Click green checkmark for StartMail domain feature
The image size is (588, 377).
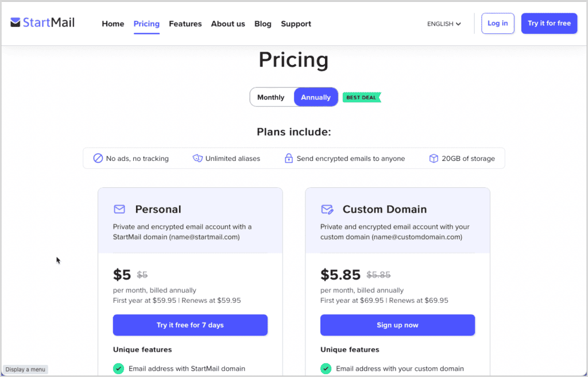tap(118, 368)
